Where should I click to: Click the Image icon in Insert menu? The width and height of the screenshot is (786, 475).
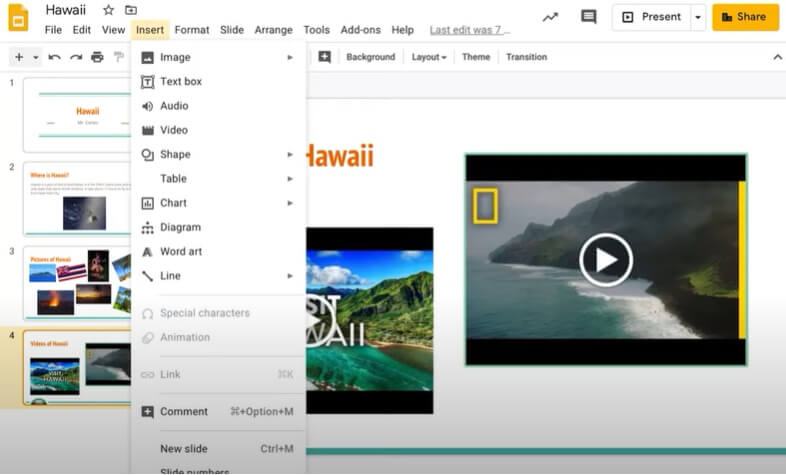coord(147,58)
